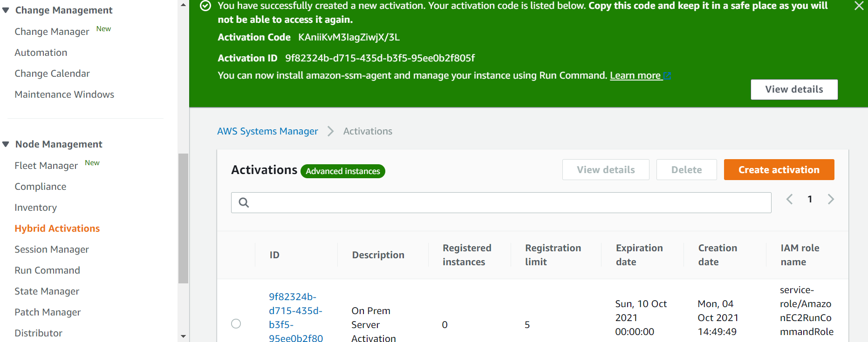Screen dimensions: 868x342
Task: Click AWS Systems Manager breadcrumb link
Action: pyautogui.click(x=267, y=131)
